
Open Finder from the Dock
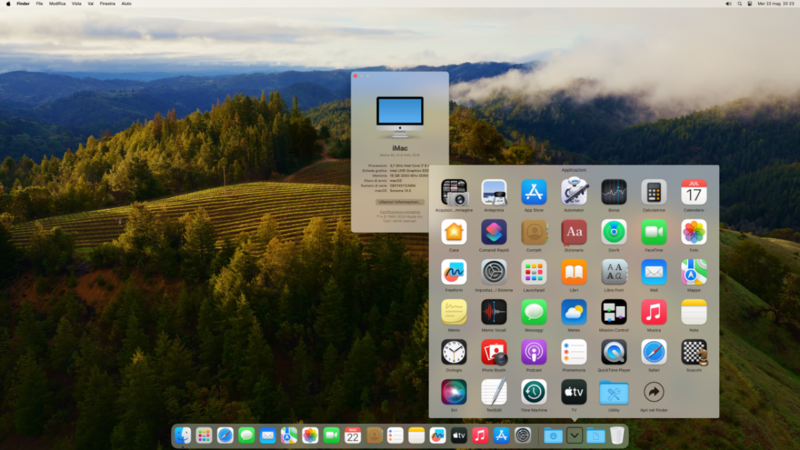tap(183, 435)
